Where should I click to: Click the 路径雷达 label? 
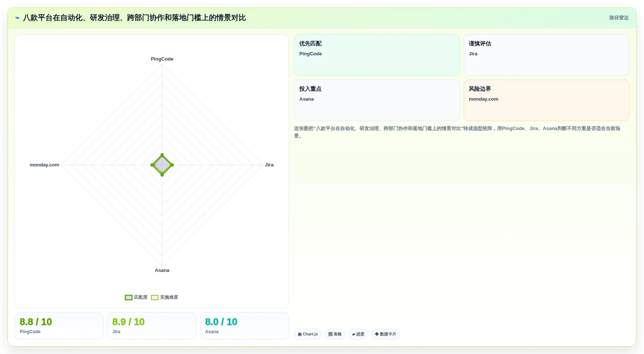tap(619, 18)
